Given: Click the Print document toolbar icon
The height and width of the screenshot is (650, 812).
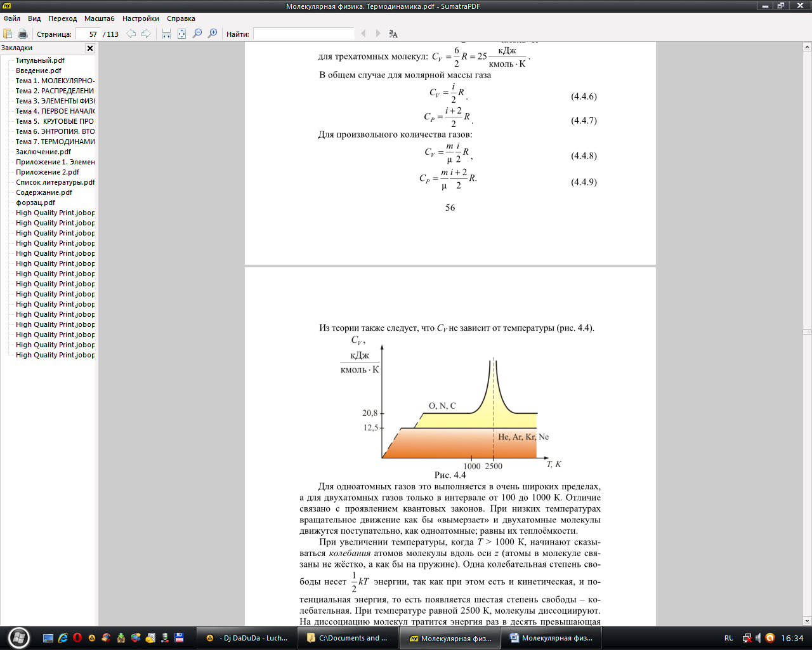Looking at the screenshot, I should [x=23, y=34].
